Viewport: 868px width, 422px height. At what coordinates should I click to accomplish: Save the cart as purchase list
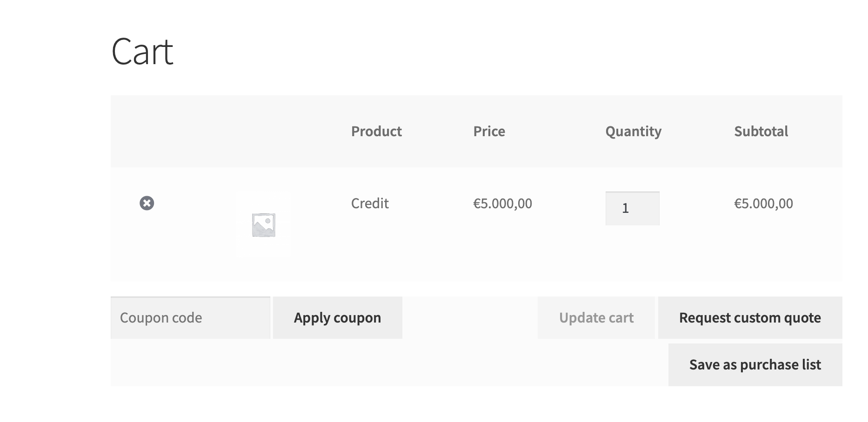tap(755, 365)
